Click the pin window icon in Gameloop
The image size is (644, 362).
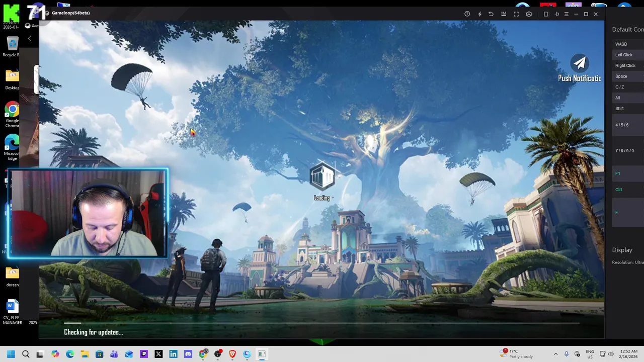556,14
